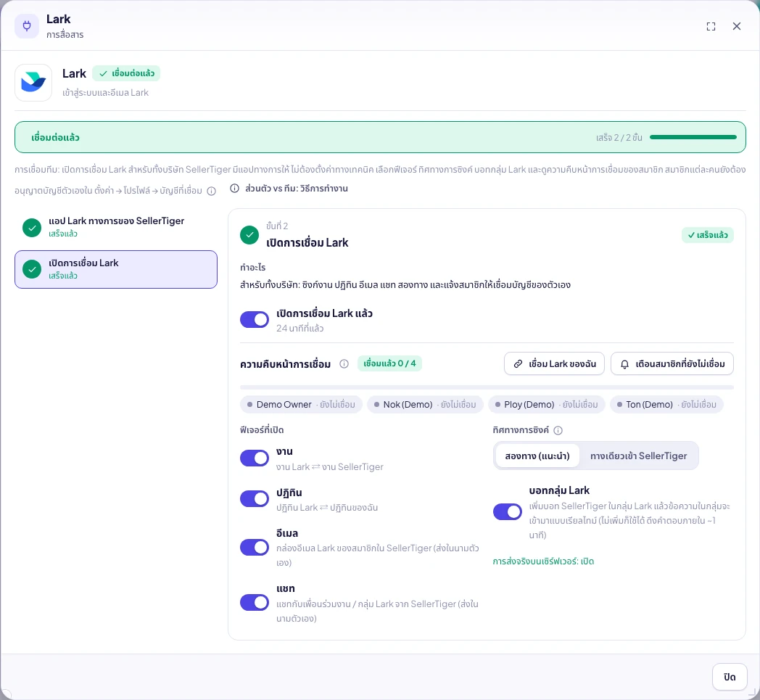Toggle the อีเมล feature switch

[x=255, y=547]
